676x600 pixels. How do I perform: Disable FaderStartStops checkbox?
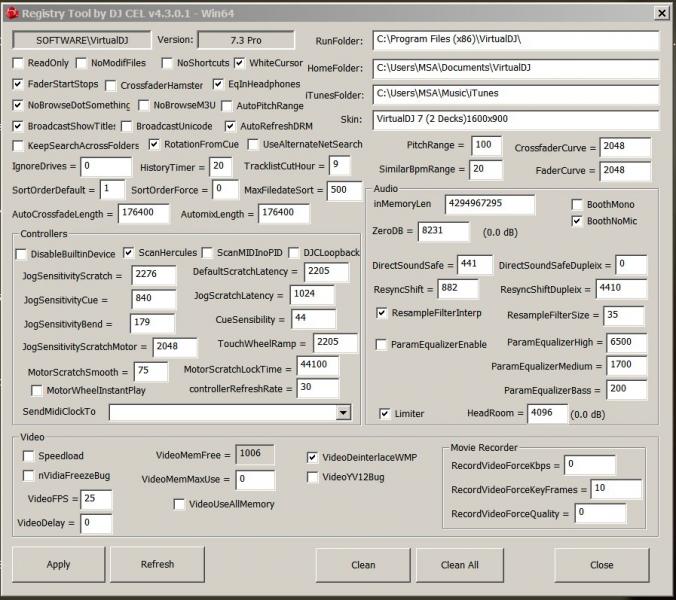click(18, 84)
